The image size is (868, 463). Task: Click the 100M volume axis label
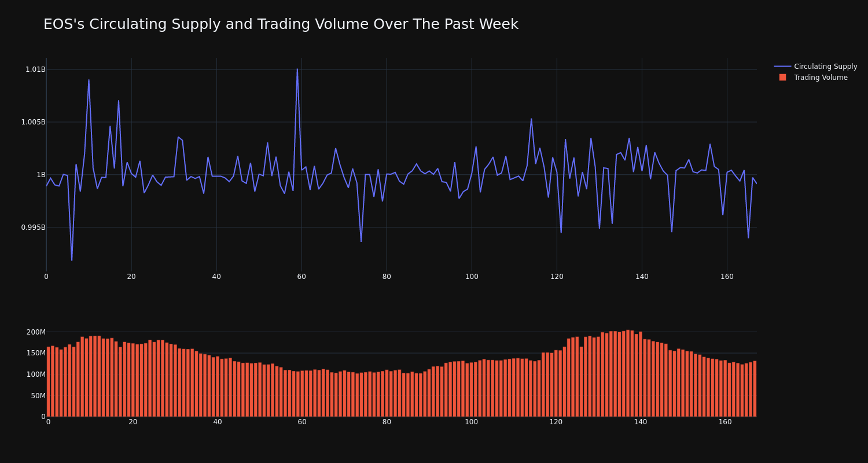[36, 374]
